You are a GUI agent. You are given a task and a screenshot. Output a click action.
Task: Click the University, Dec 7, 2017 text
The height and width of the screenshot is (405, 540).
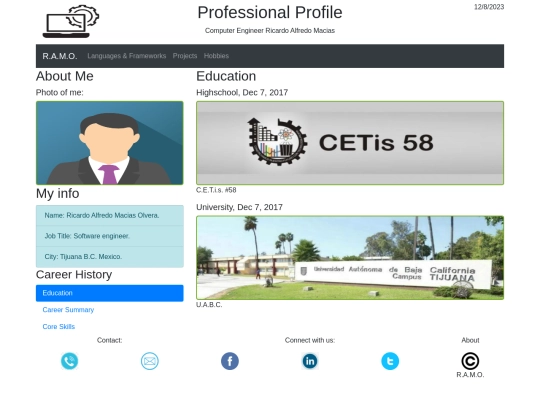pyautogui.click(x=239, y=207)
